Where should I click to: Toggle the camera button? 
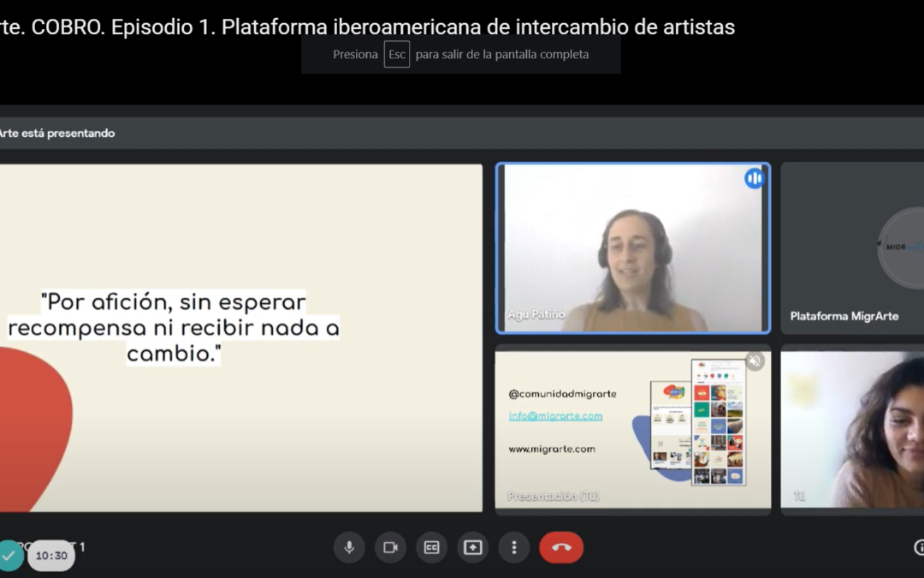[390, 547]
